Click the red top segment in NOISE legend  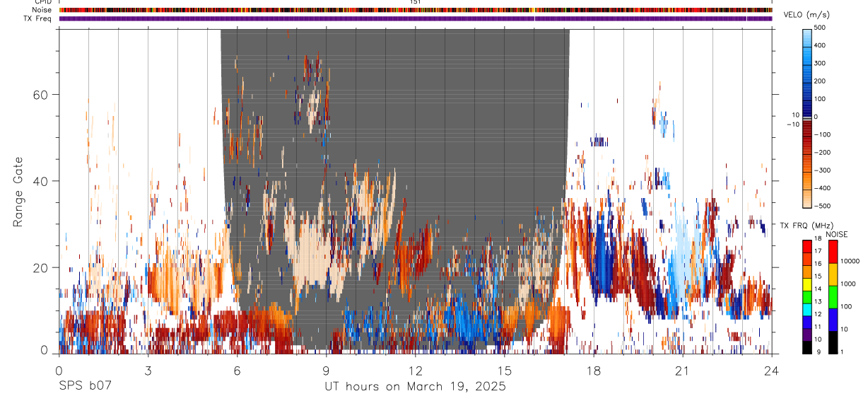pyautogui.click(x=833, y=252)
